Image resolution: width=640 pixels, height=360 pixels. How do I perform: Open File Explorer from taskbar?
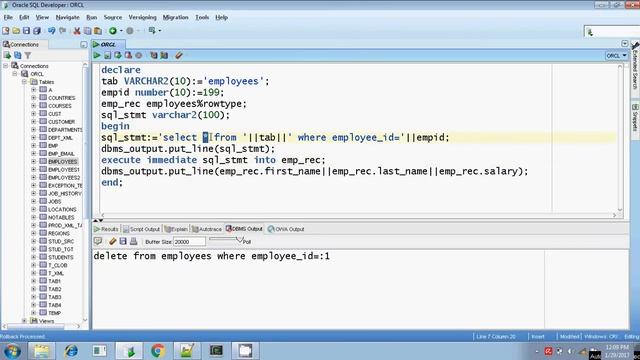(41, 351)
